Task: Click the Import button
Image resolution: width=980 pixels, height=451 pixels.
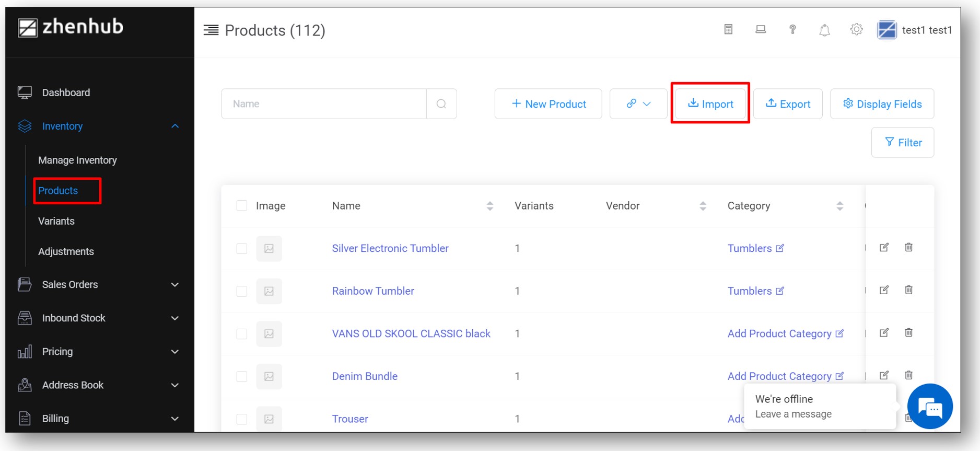Action: click(710, 104)
